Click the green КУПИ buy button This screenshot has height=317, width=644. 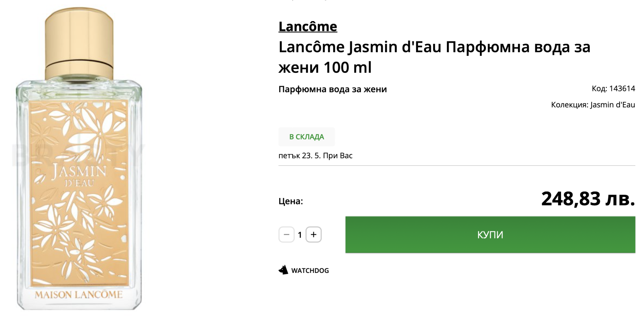pos(490,235)
